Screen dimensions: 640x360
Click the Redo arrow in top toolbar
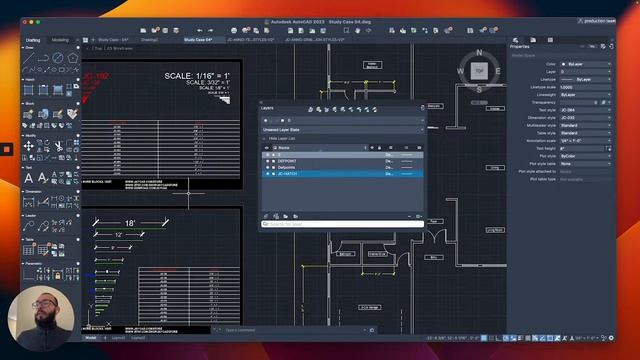tap(210, 31)
